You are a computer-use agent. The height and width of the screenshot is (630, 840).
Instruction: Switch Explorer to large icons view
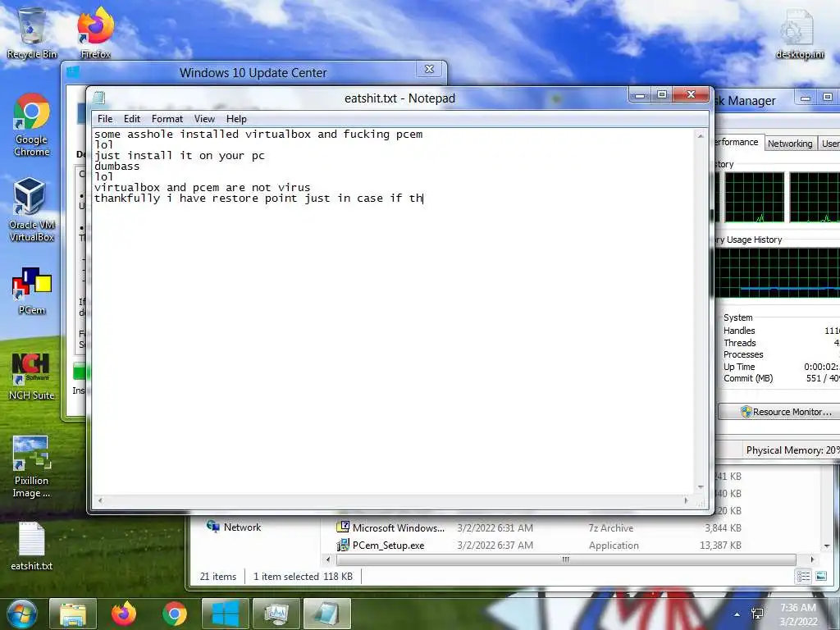click(820, 577)
